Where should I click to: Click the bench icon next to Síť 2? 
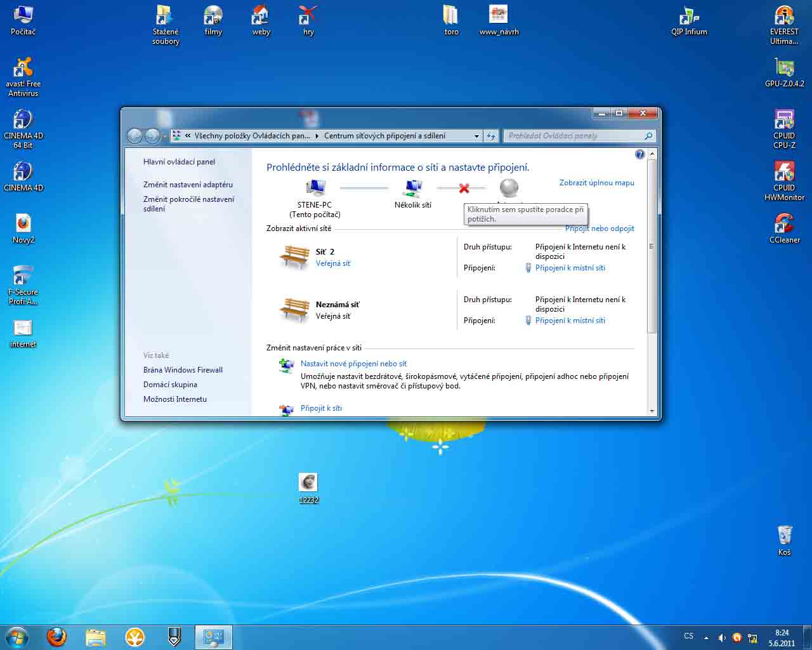click(294, 257)
